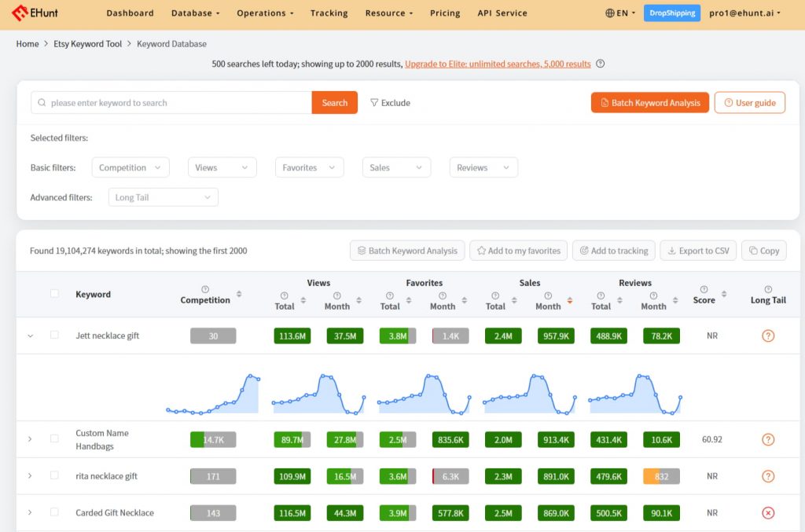The width and height of the screenshot is (805, 532).
Task: Click the Reviews Total info icon
Action: 601,295
